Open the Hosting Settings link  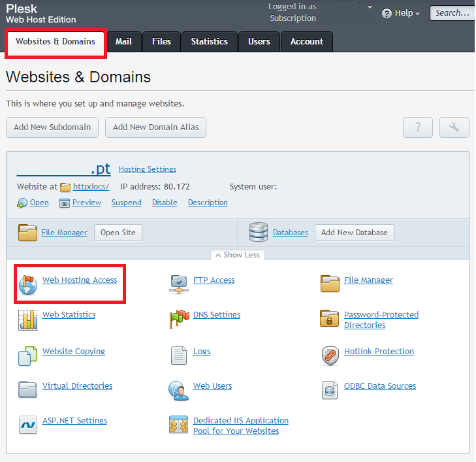pos(147,169)
